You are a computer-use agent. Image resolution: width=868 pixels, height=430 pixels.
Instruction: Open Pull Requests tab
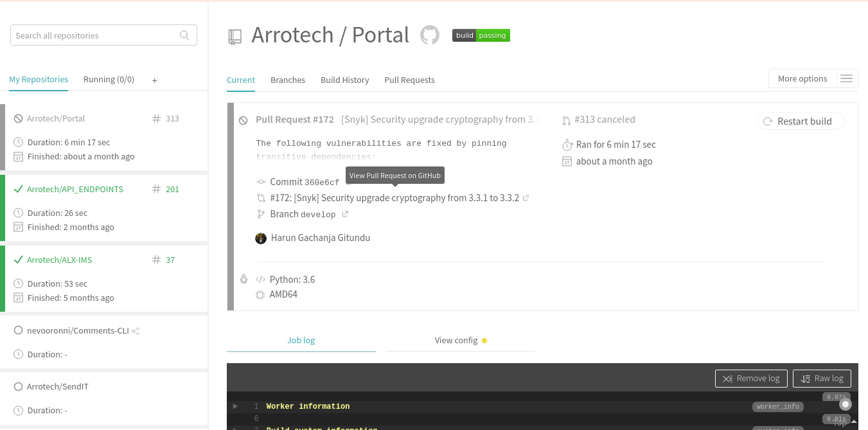tap(409, 80)
